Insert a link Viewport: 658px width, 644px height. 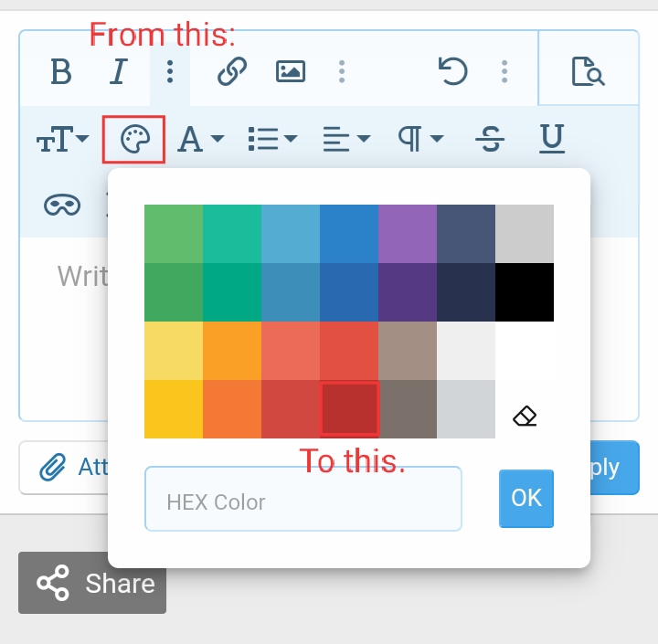[x=232, y=71]
